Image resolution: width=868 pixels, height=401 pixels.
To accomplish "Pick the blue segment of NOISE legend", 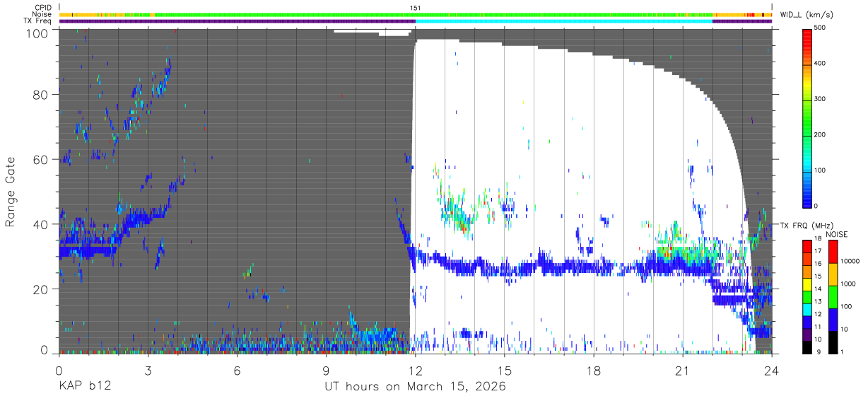I will pyautogui.click(x=833, y=319).
